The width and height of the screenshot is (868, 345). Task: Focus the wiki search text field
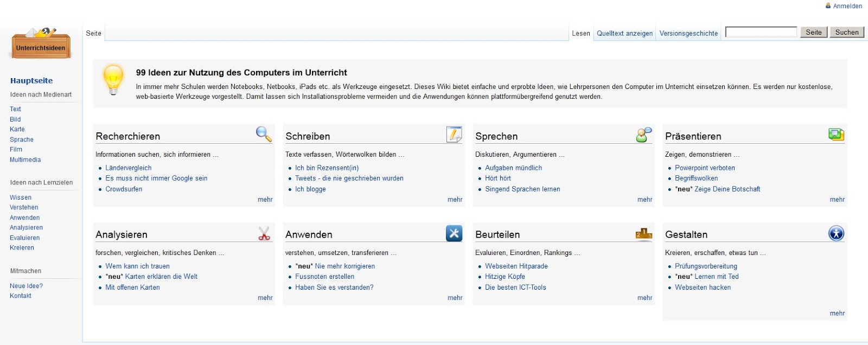point(761,32)
